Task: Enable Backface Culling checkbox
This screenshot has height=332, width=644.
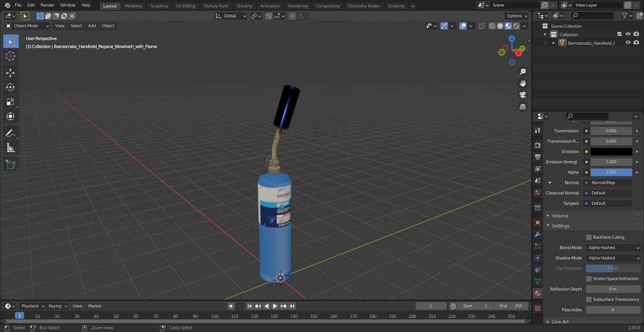Action: pos(588,237)
